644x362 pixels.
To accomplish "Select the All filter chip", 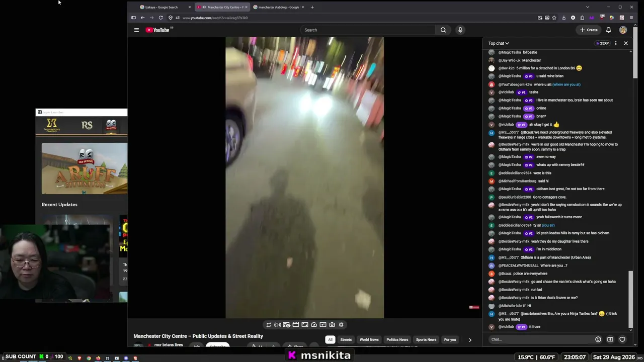I will pos(330,340).
